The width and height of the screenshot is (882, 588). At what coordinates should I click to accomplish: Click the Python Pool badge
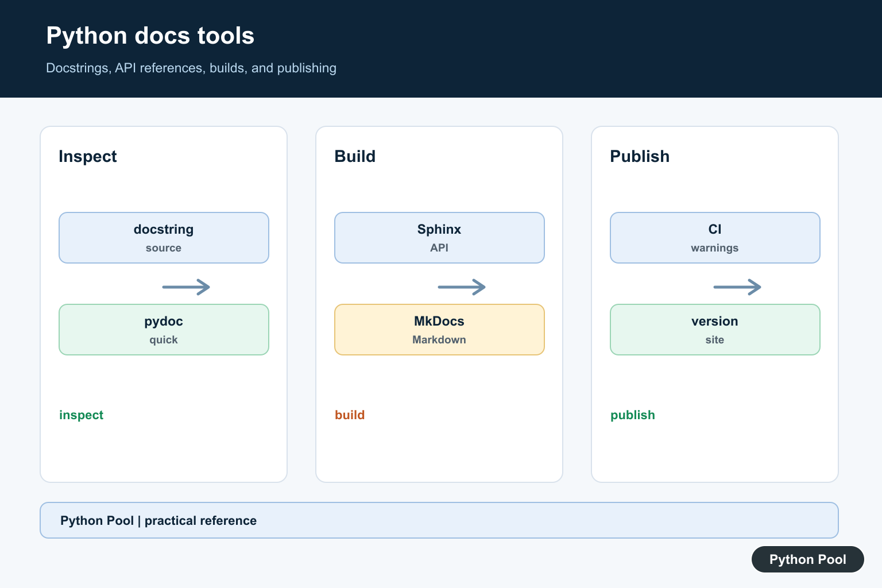pos(808,559)
